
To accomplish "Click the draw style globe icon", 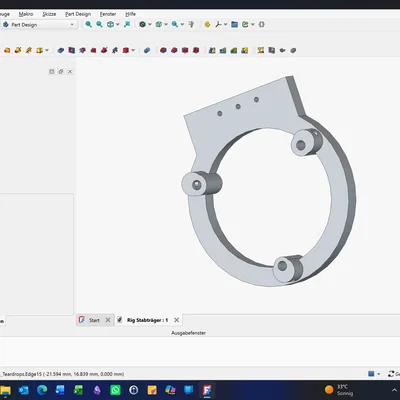I will [110, 24].
